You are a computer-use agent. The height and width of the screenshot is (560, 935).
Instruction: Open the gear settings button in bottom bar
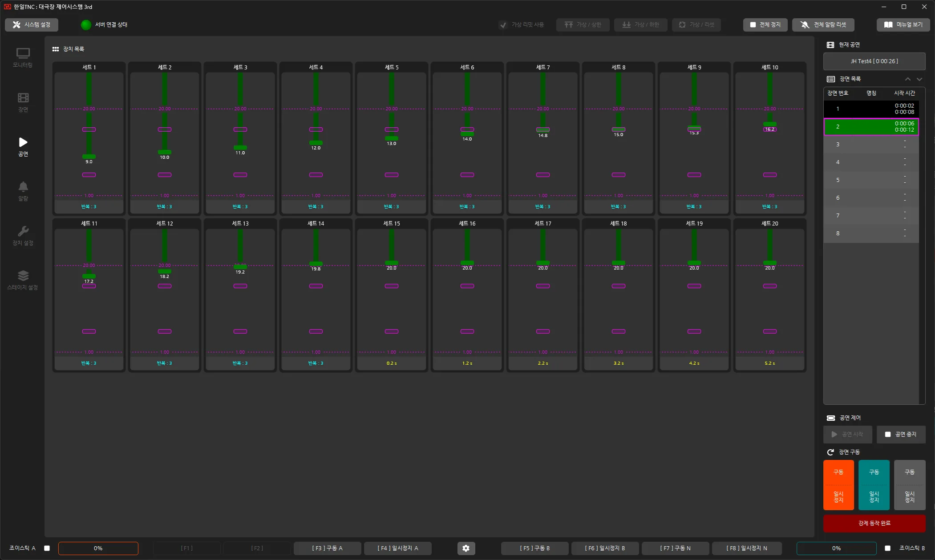(466, 548)
